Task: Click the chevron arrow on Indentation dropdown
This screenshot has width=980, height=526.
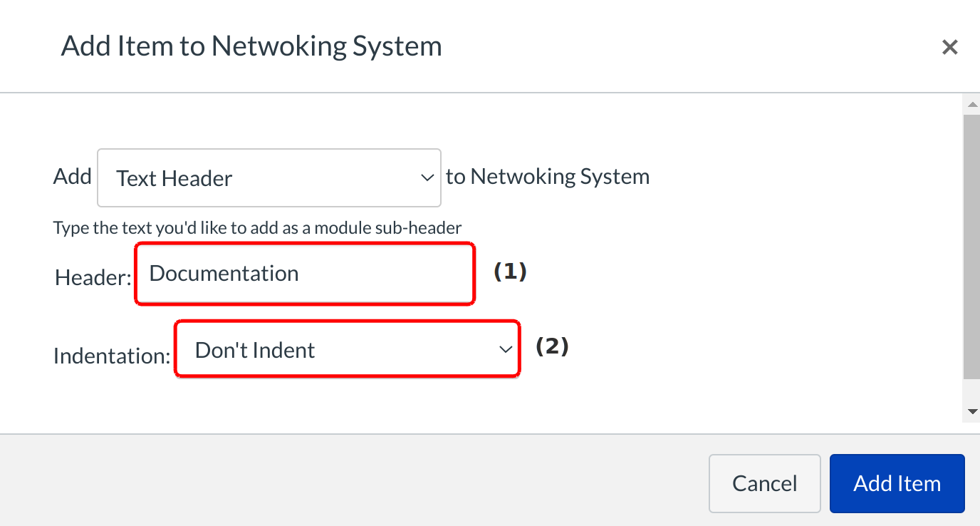Action: pyautogui.click(x=506, y=349)
